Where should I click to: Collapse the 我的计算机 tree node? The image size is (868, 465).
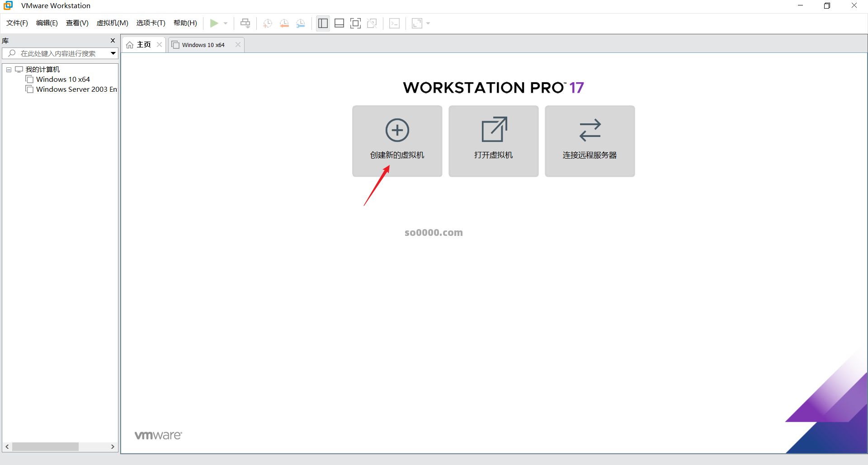click(x=9, y=70)
